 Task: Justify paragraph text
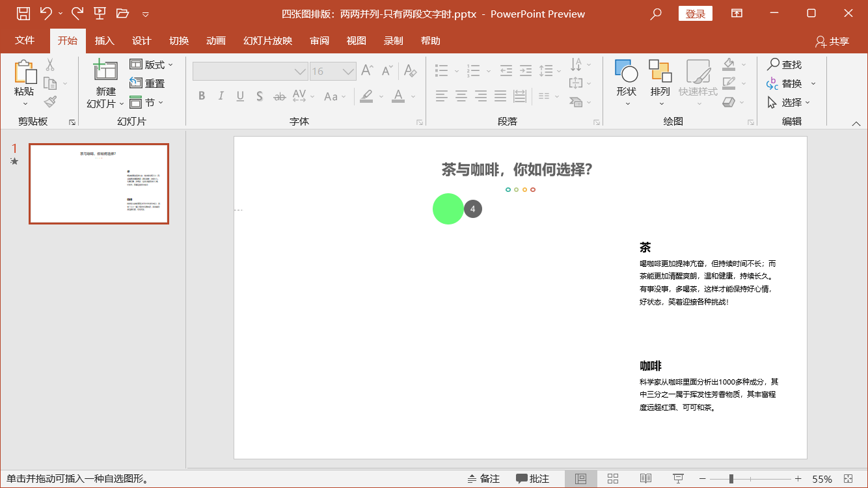pyautogui.click(x=500, y=96)
